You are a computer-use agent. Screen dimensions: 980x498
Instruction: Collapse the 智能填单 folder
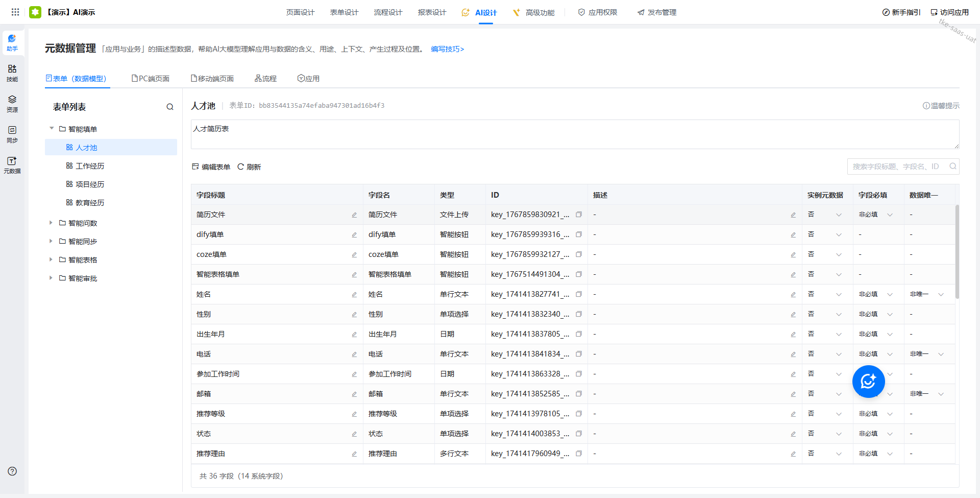click(52, 129)
